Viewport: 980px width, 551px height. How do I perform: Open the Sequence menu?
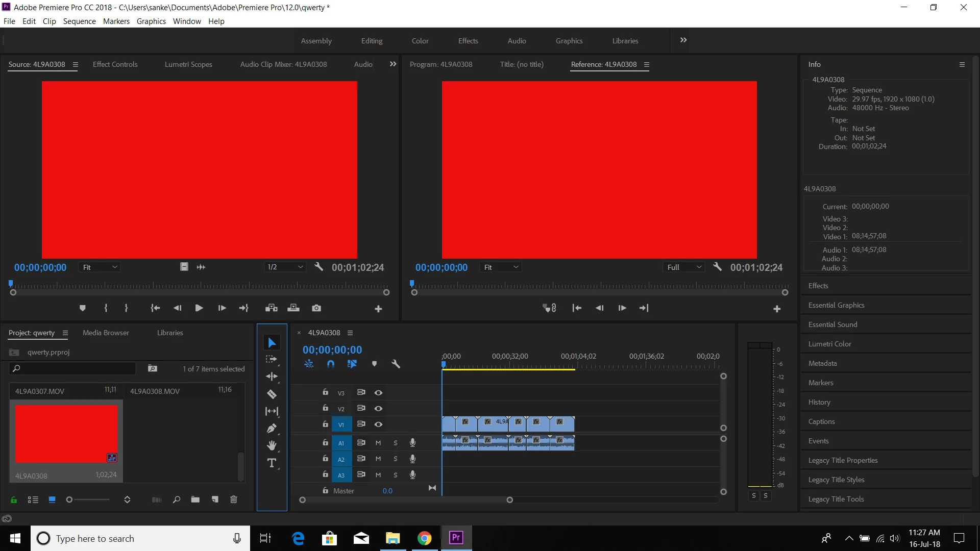[x=79, y=21]
